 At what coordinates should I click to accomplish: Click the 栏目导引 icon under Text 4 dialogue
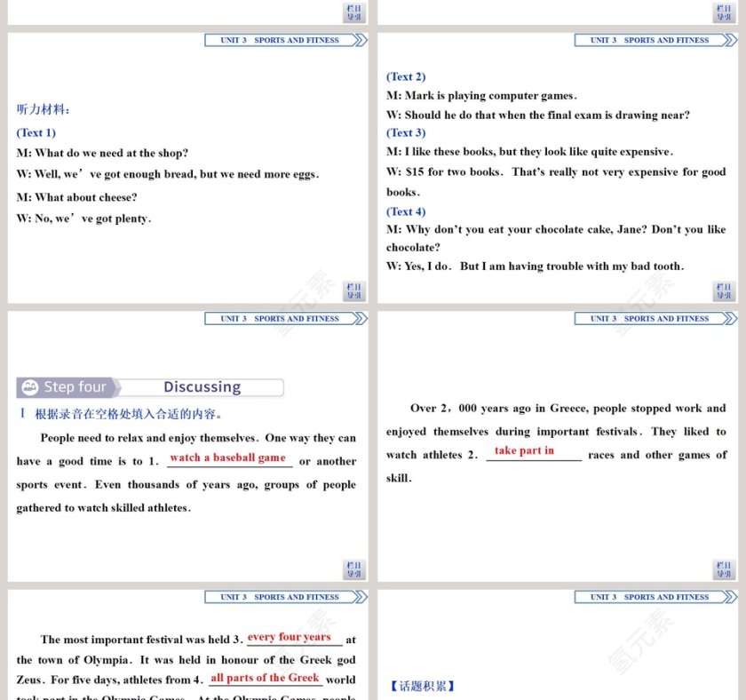click(x=725, y=290)
